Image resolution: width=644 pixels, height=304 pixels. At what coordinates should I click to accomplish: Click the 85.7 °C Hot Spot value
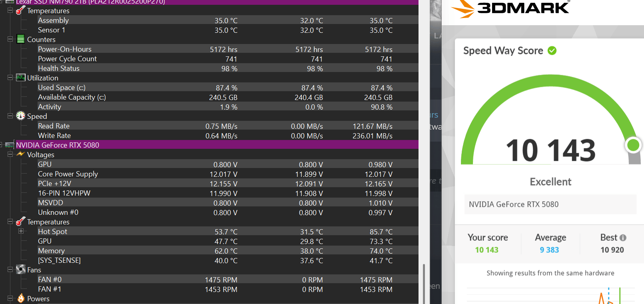381,232
